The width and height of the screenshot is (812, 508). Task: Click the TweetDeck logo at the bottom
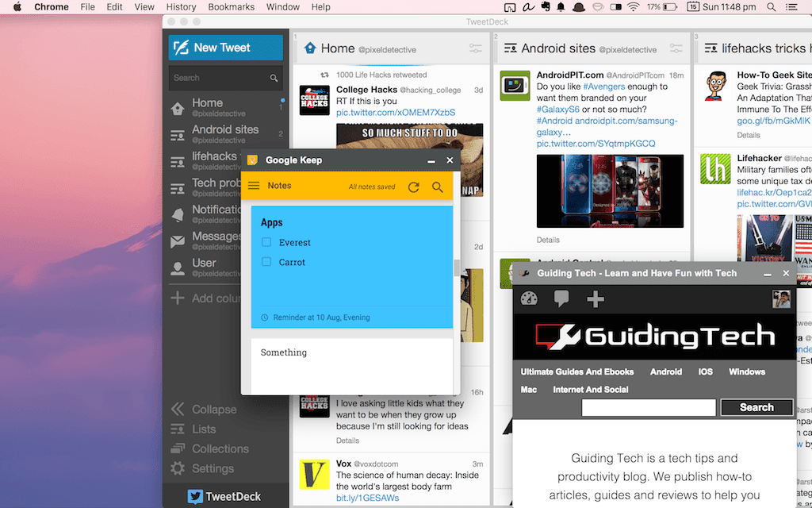coord(224,497)
